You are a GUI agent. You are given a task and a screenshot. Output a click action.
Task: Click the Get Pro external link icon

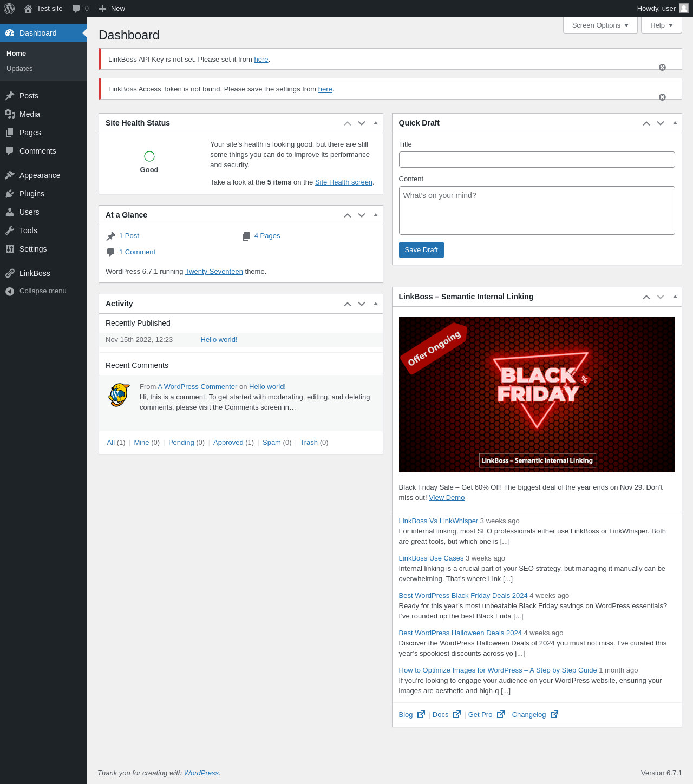coord(501,714)
